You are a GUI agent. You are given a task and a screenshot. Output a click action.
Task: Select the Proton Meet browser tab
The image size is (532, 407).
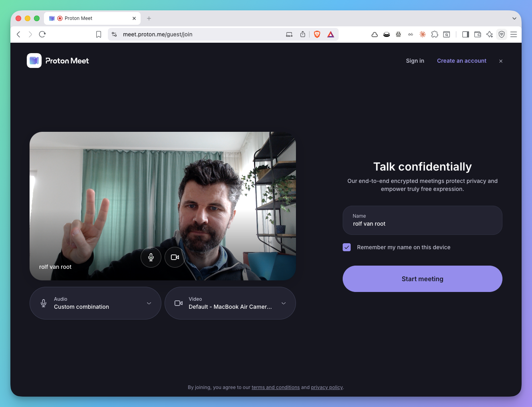[x=92, y=18]
